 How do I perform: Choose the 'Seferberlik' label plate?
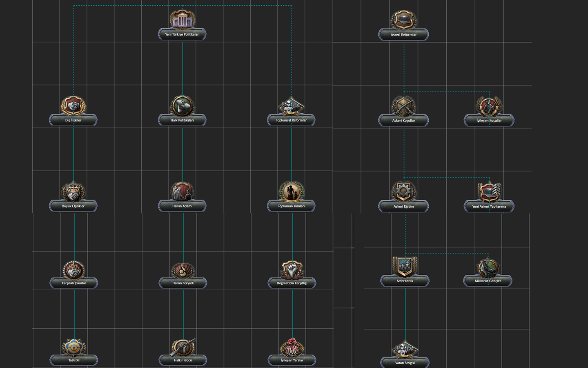405,281
